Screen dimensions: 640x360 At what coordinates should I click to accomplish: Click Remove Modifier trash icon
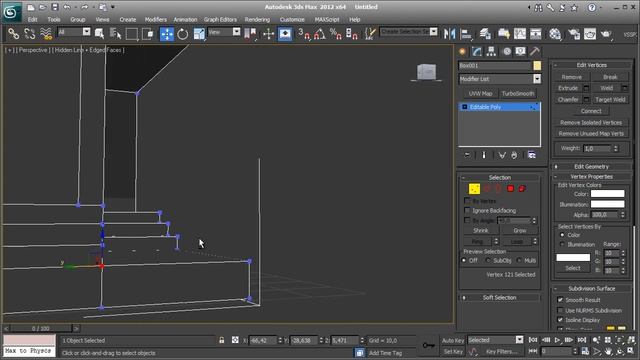tap(514, 155)
